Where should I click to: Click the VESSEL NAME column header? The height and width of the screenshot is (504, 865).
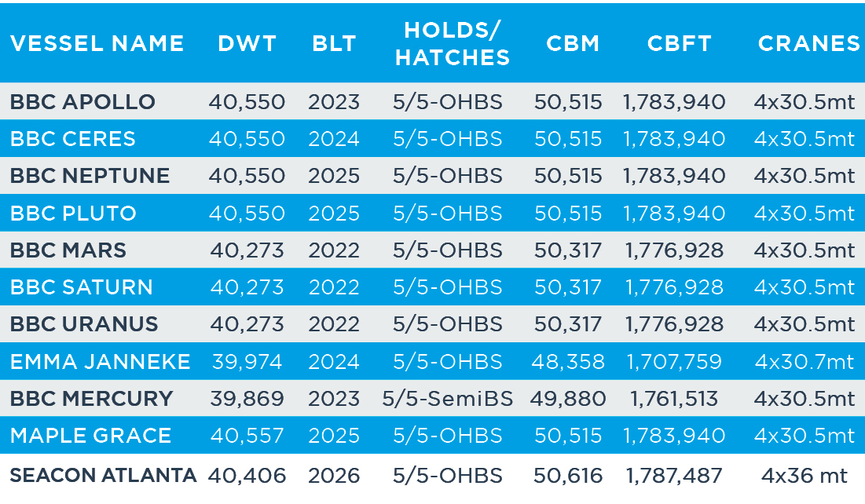(x=97, y=43)
